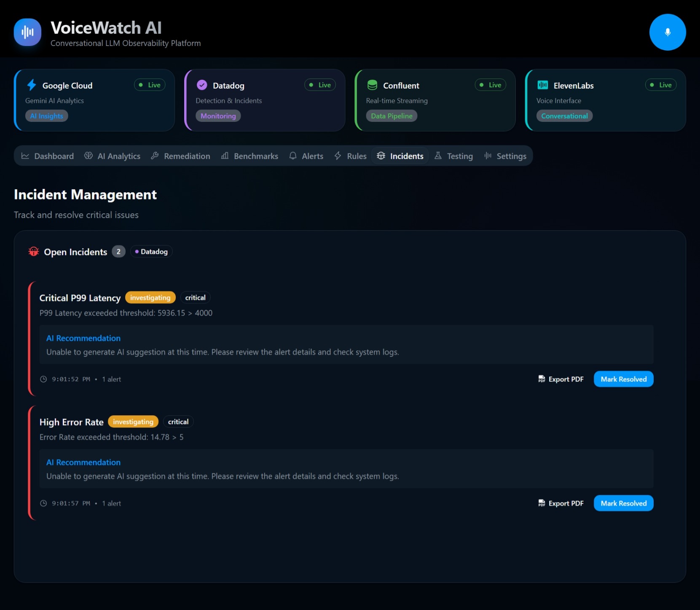This screenshot has width=700, height=610.
Task: Click the Datadog source badge near Open Incidents
Action: click(151, 252)
